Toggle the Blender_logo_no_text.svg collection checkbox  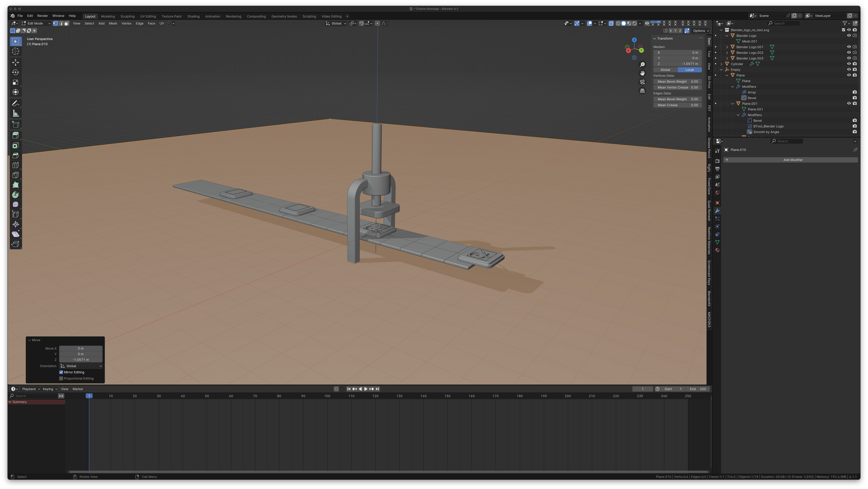(843, 30)
